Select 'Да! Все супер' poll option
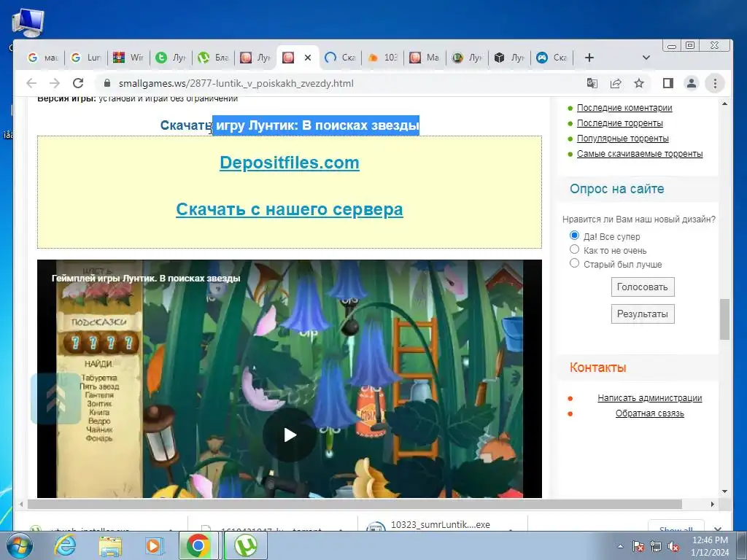747x560 pixels. pos(575,236)
